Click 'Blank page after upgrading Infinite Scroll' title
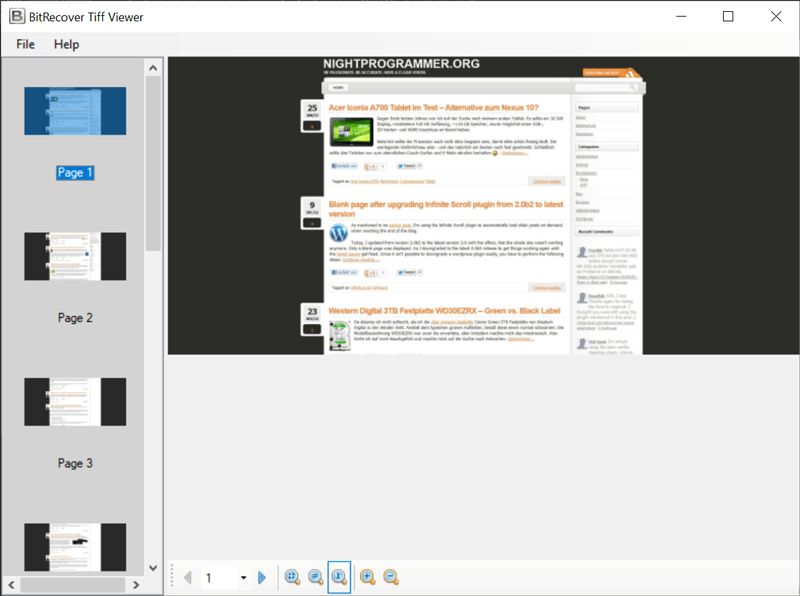The image size is (800, 596). pyautogui.click(x=446, y=209)
